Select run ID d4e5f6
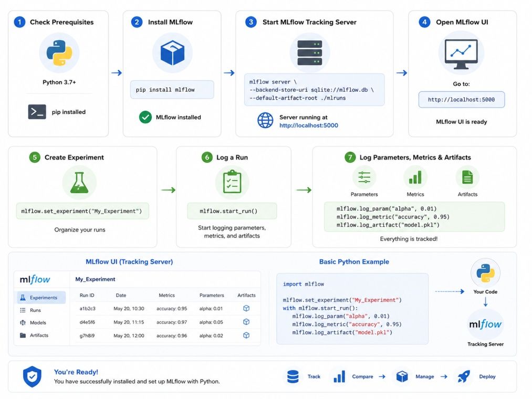 tap(87, 322)
